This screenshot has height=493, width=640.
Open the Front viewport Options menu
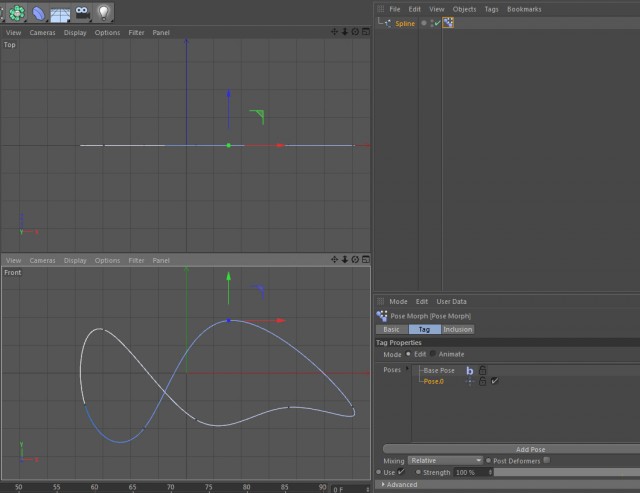[x=107, y=260]
